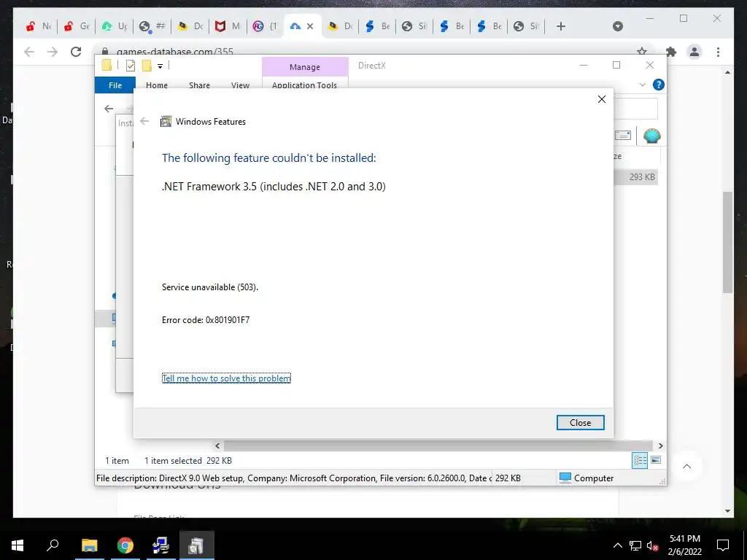Screen dimensions: 747x560
Task: Go back in Chrome
Action: click(29, 52)
